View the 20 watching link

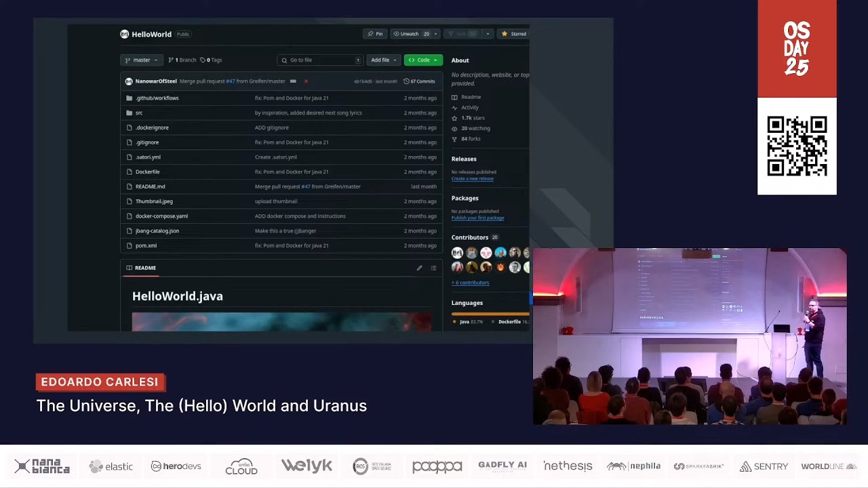click(471, 128)
